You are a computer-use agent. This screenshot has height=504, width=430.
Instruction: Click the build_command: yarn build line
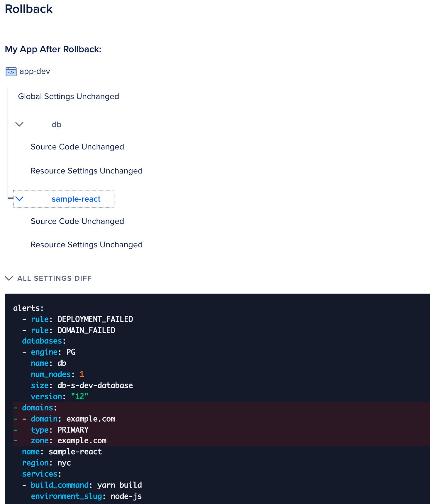click(82, 485)
